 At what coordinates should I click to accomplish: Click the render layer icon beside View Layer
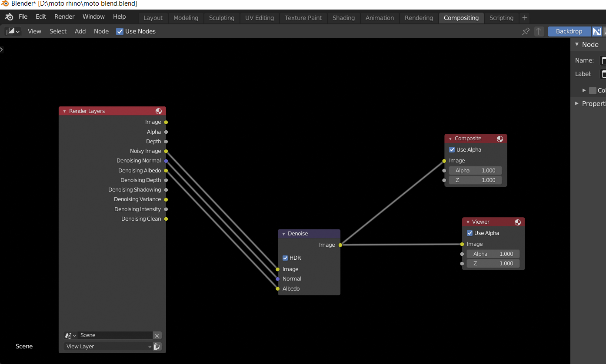(x=157, y=347)
